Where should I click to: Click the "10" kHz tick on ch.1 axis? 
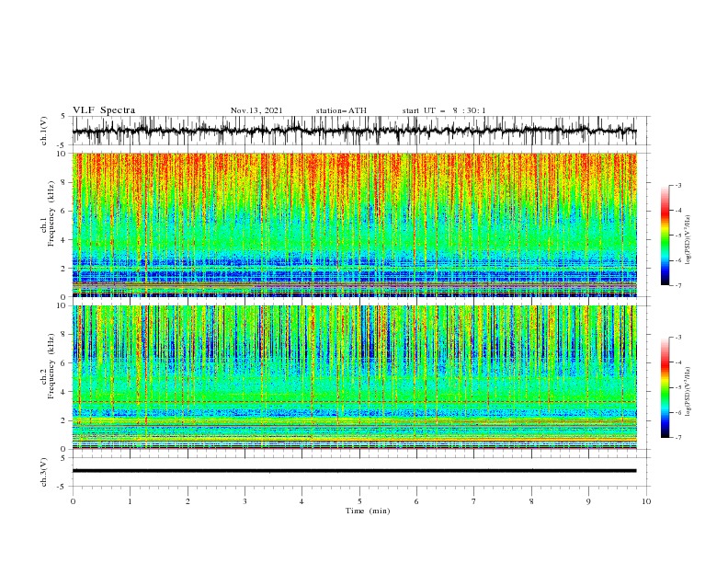point(62,154)
